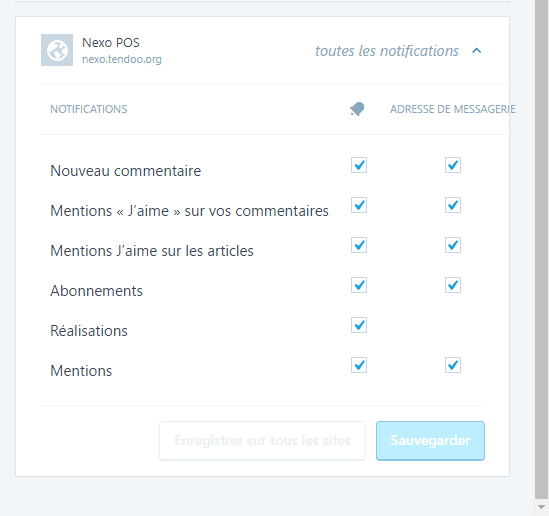Viewport: 549px width, 516px height.
Task: Open the toutes les notifications dropdown label
Action: tap(387, 51)
